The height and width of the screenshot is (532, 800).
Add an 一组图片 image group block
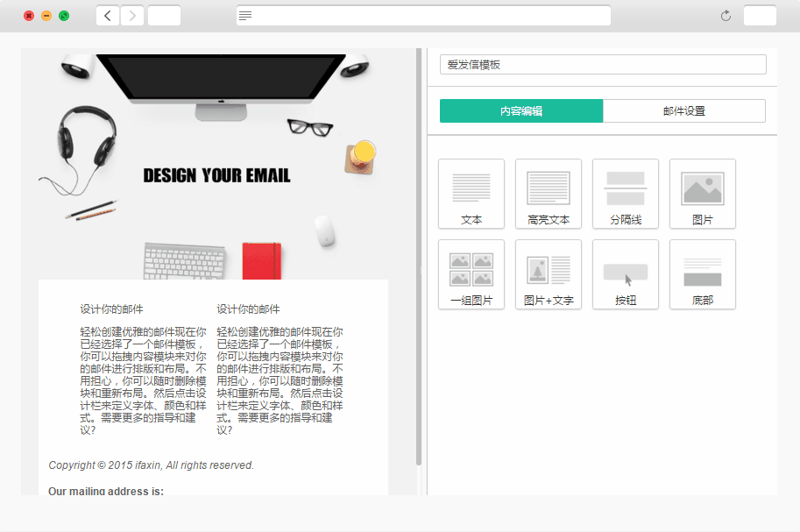point(471,274)
